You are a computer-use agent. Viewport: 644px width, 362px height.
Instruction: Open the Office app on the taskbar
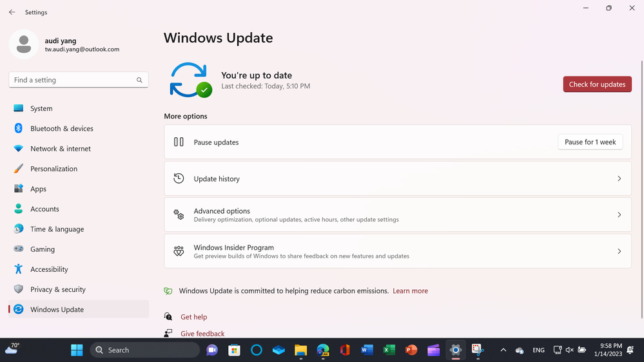(345, 350)
